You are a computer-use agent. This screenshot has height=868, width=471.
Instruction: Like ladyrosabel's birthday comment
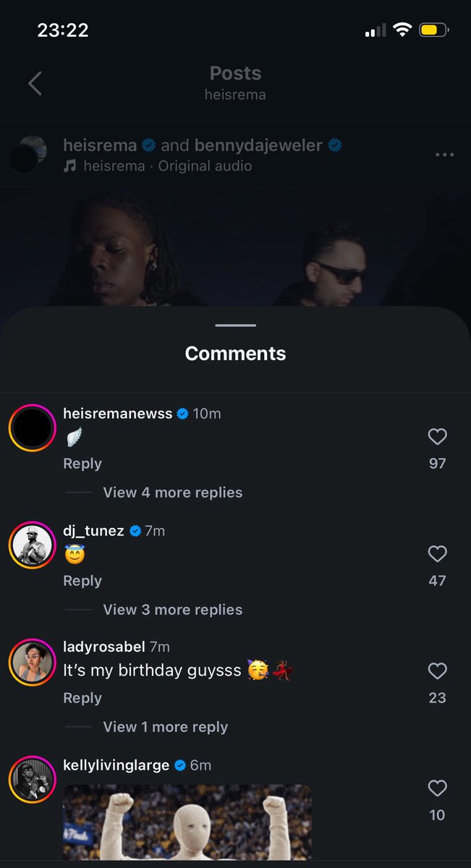pyautogui.click(x=437, y=671)
